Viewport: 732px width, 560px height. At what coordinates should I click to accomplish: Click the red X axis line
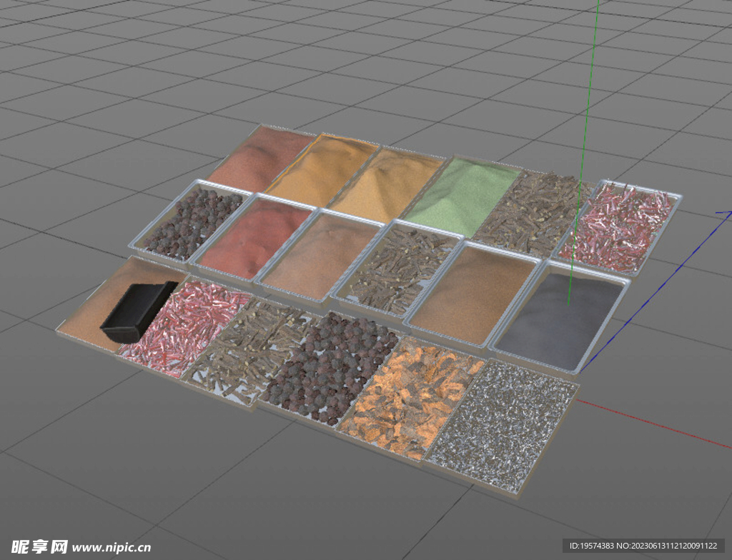653,424
